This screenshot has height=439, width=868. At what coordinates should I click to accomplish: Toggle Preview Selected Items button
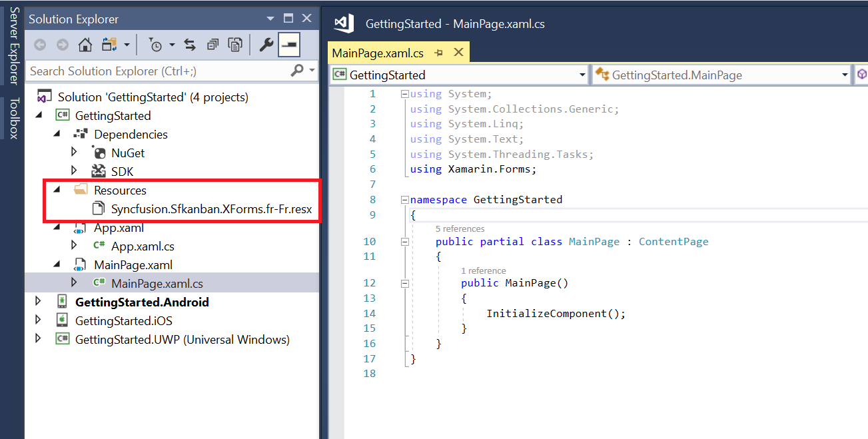coord(289,45)
